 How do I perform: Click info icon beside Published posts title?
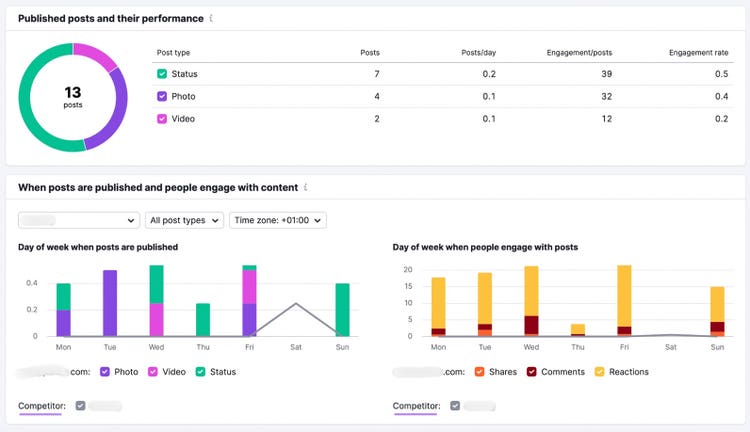pos(211,18)
